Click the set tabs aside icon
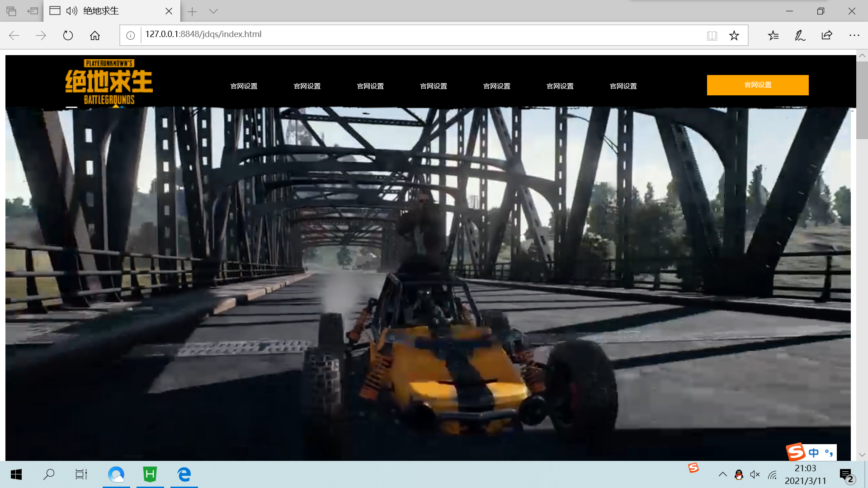Viewport: 868px width, 488px height. pos(33,11)
